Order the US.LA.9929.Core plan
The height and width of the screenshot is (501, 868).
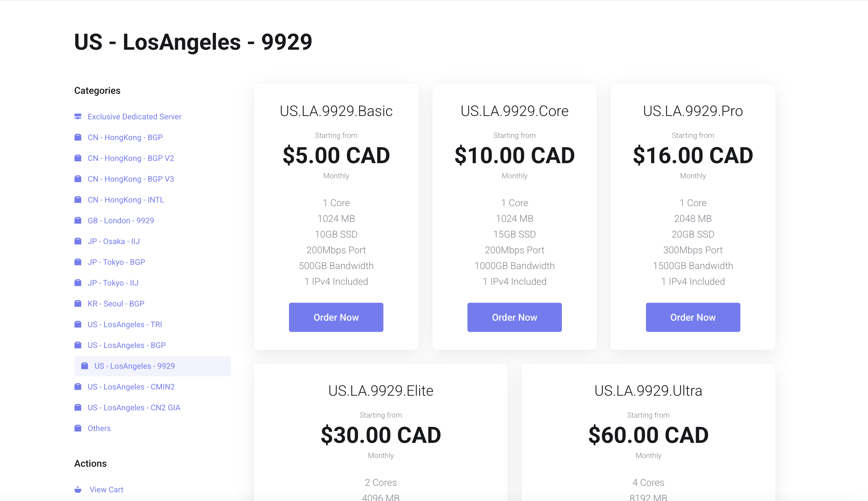514,317
